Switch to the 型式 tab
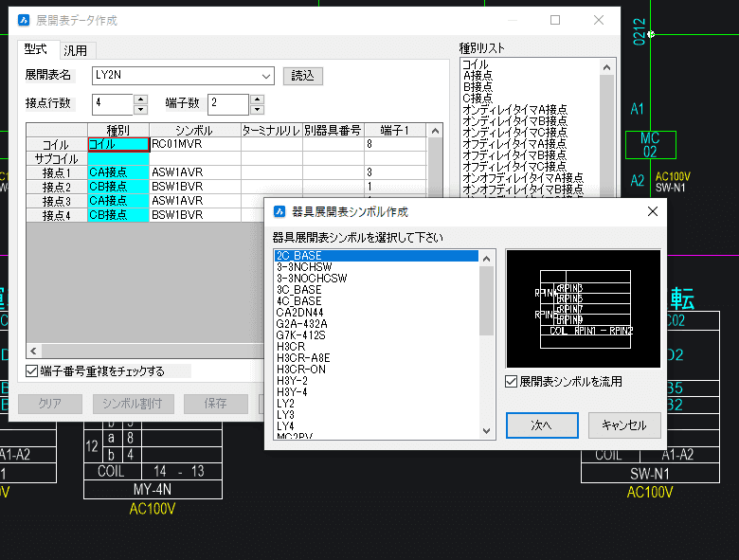The image size is (739, 560). tap(36, 49)
